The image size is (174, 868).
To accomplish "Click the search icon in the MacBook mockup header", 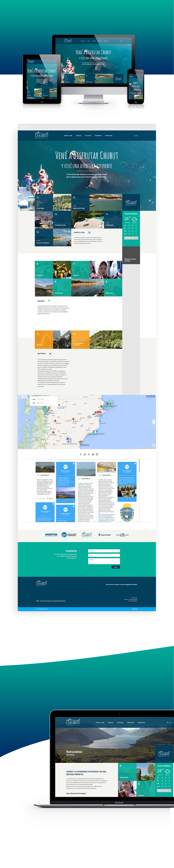I will pos(168,722).
